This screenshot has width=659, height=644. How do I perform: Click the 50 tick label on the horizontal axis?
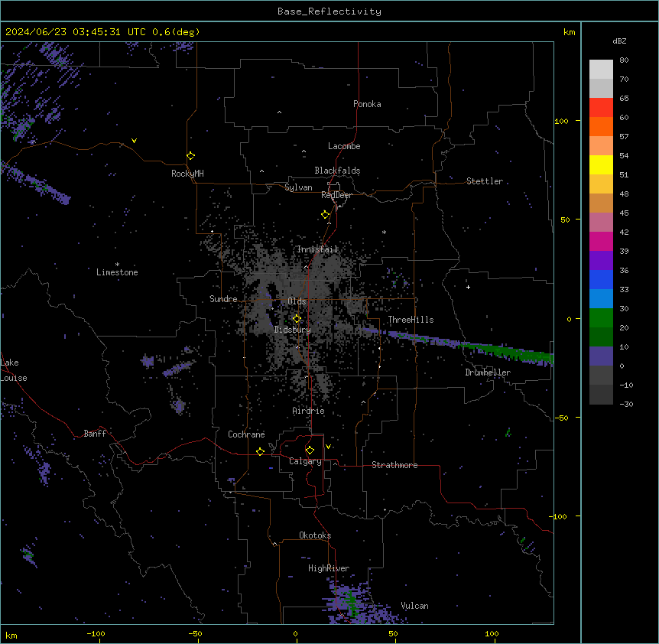coord(392,633)
